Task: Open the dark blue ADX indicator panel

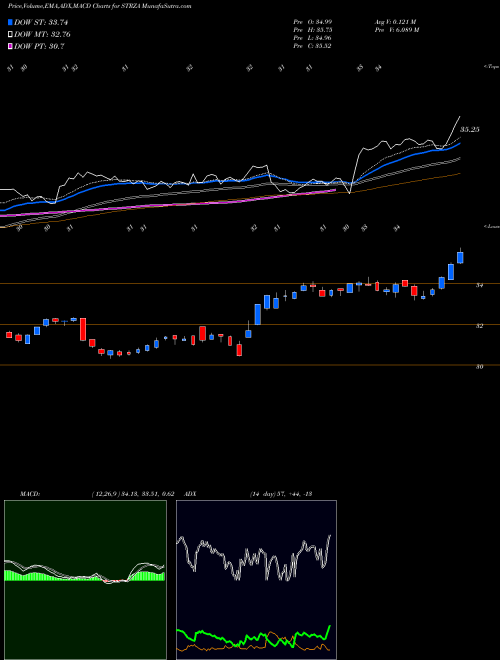Action: point(256,580)
